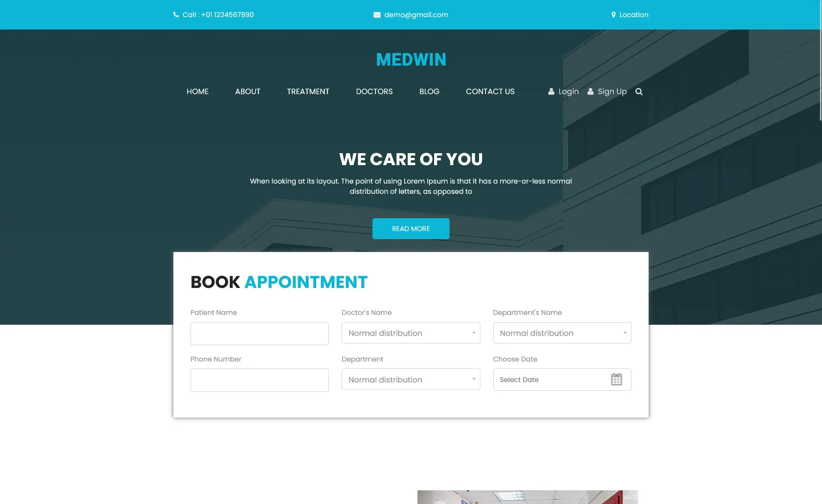Click the CONTACT US menu item
The image size is (822, 504).
(490, 91)
